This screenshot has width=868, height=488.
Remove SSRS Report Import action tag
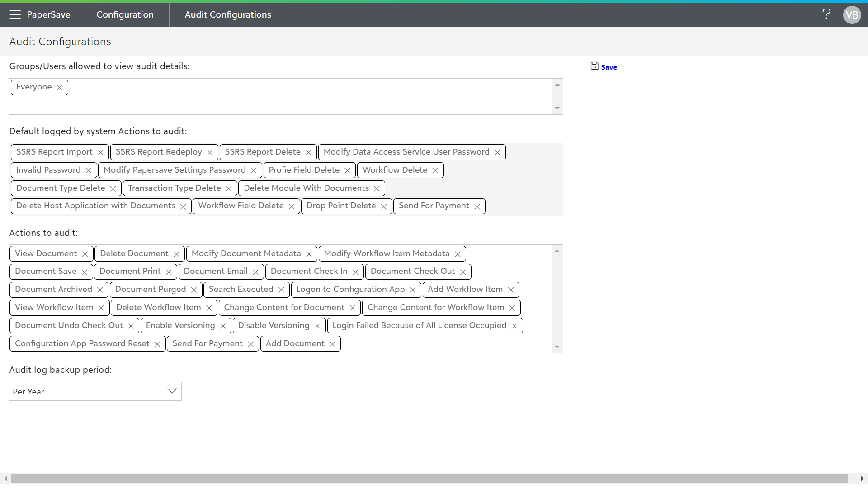pos(100,152)
